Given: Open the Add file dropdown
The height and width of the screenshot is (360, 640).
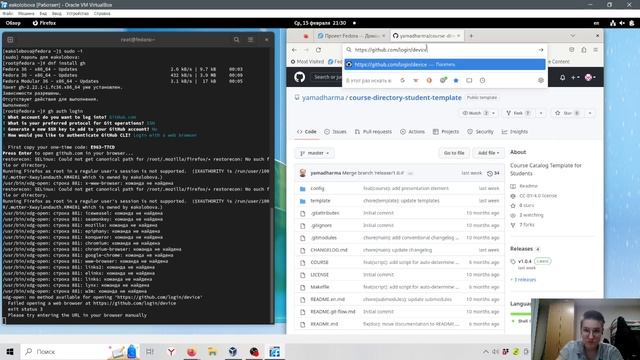Looking at the screenshot, I should (489, 153).
